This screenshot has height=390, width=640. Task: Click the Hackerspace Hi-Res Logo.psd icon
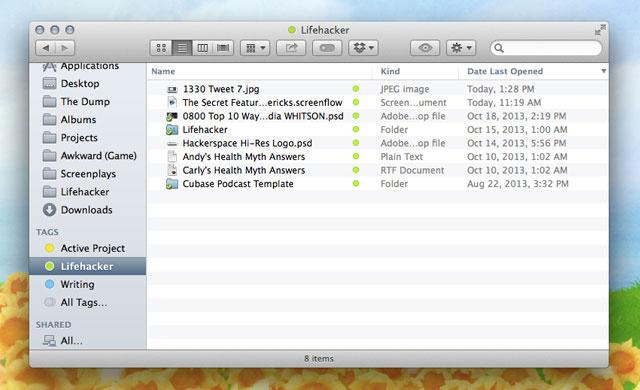pos(172,144)
